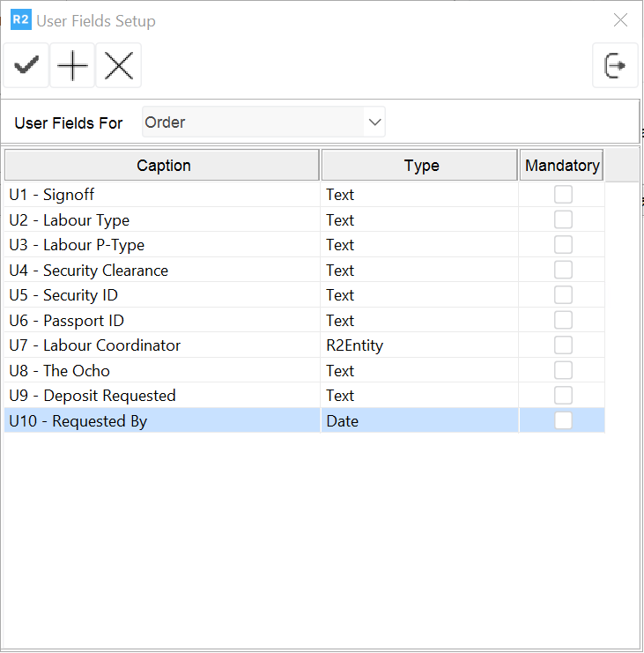The image size is (644, 653).
Task: Toggle Mandatory checkbox for U10 - Requested By
Action: click(x=563, y=421)
